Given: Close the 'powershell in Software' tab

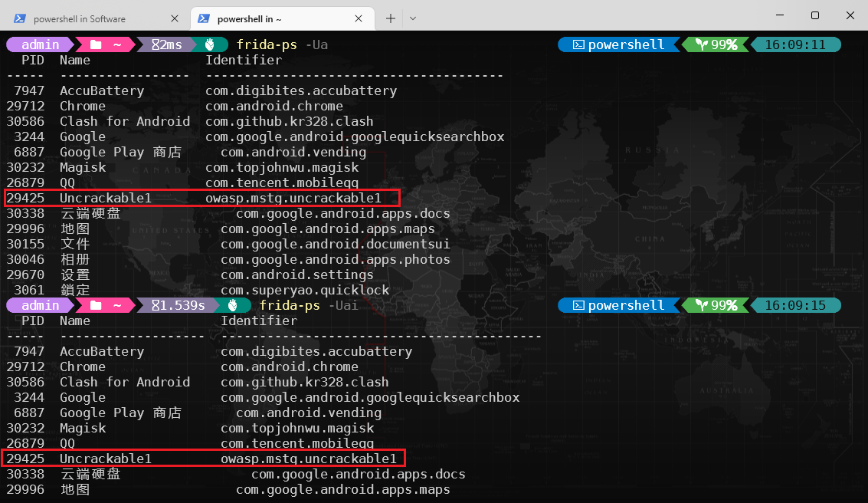Looking at the screenshot, I should (x=175, y=18).
